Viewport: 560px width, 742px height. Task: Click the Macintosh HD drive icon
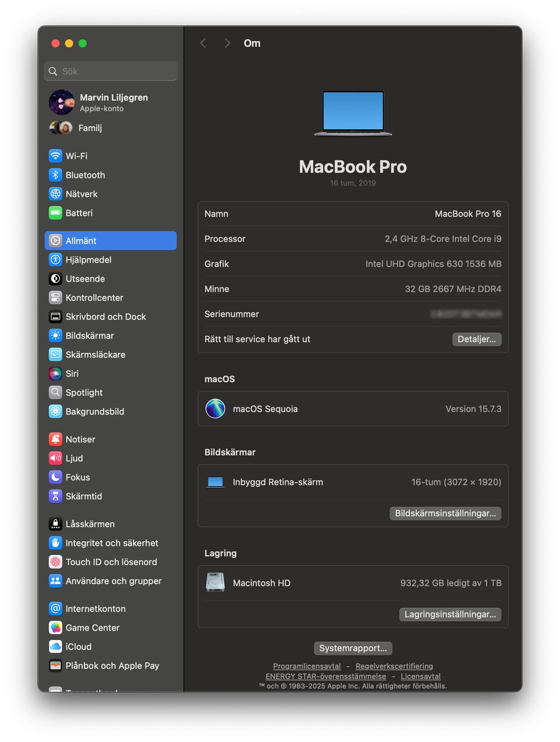tap(215, 583)
